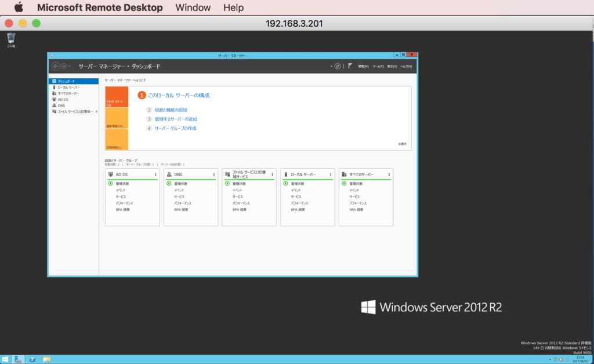The width and height of the screenshot is (594, 364).
Task: Expand the ファイル サービス navigation arrow
Action: click(97, 112)
